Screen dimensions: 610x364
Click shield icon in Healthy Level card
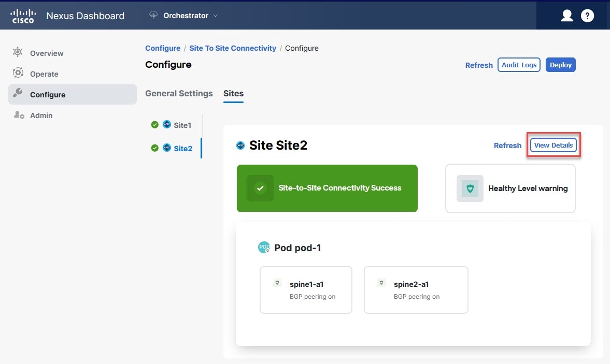click(x=470, y=188)
